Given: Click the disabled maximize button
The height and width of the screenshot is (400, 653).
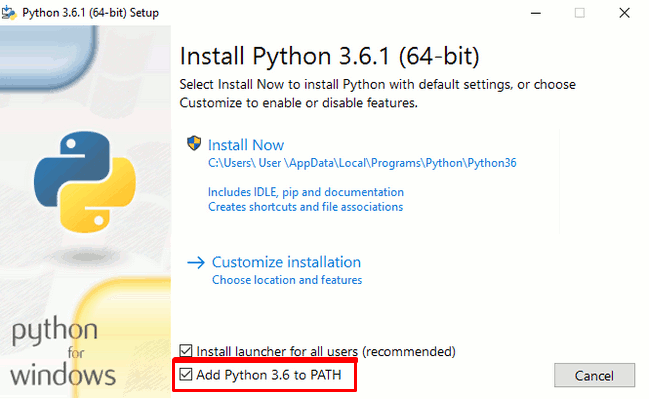Looking at the screenshot, I should 580,13.
